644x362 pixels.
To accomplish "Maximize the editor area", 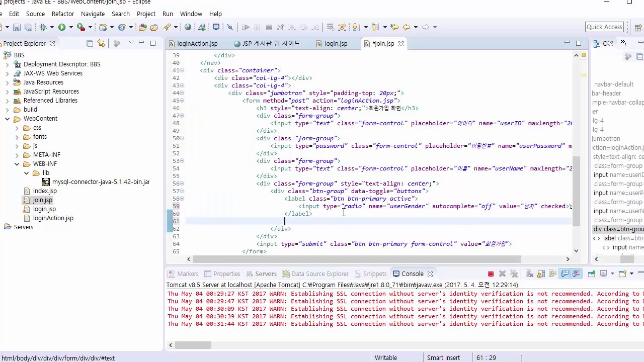I will 579,43.
